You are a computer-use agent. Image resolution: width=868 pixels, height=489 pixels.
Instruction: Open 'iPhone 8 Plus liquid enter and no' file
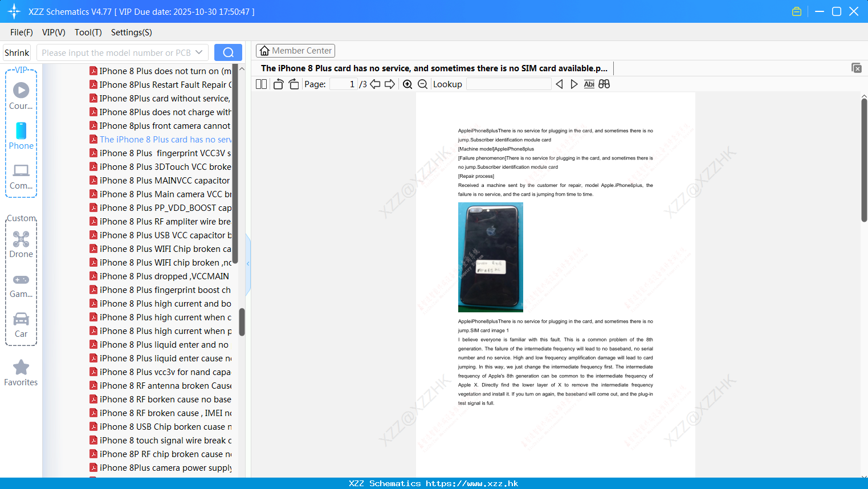click(161, 345)
